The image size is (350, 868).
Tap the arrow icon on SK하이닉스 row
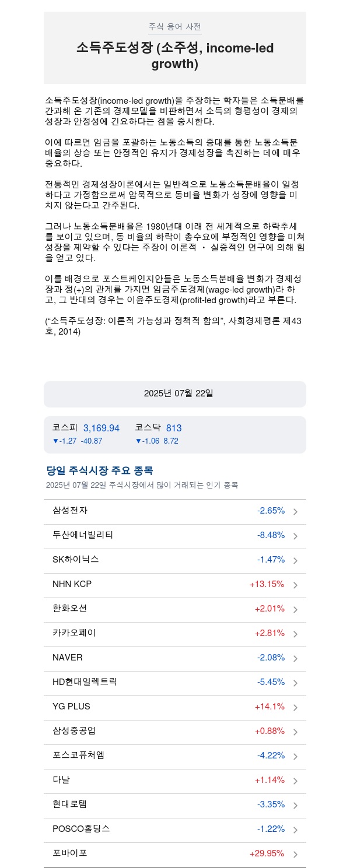tap(295, 561)
